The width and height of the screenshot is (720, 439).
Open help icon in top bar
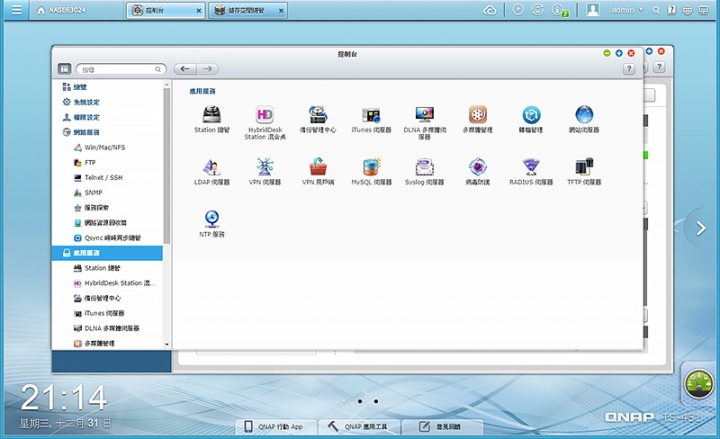(x=672, y=10)
